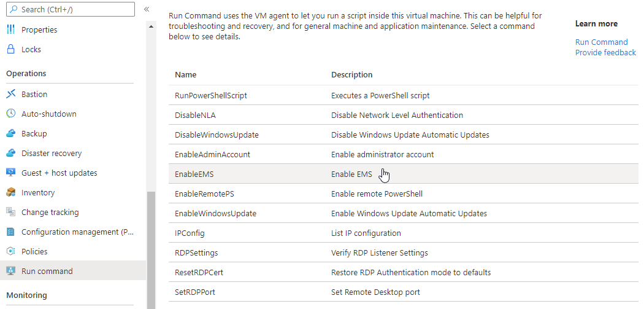The width and height of the screenshot is (644, 309).
Task: Click Provide feedback link
Action: tap(605, 52)
